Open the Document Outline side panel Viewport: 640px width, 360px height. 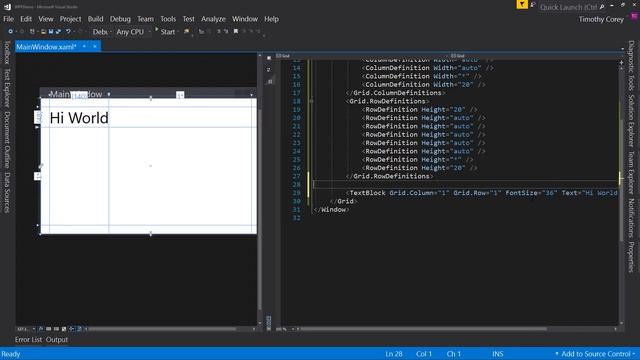7,140
